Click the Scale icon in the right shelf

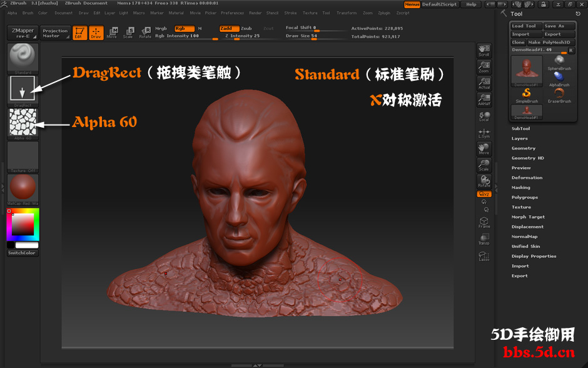[484, 165]
